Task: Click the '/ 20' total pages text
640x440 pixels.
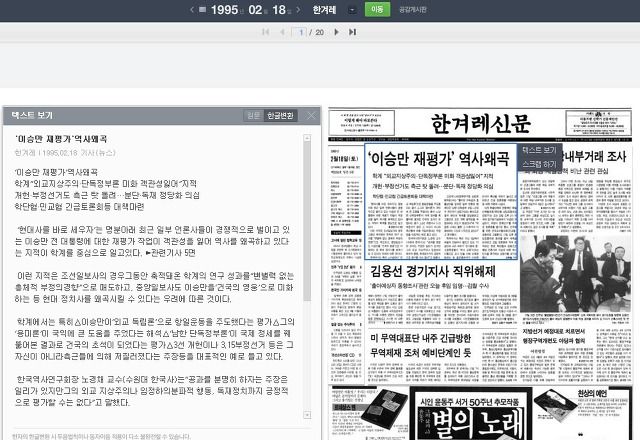Action: (317, 32)
